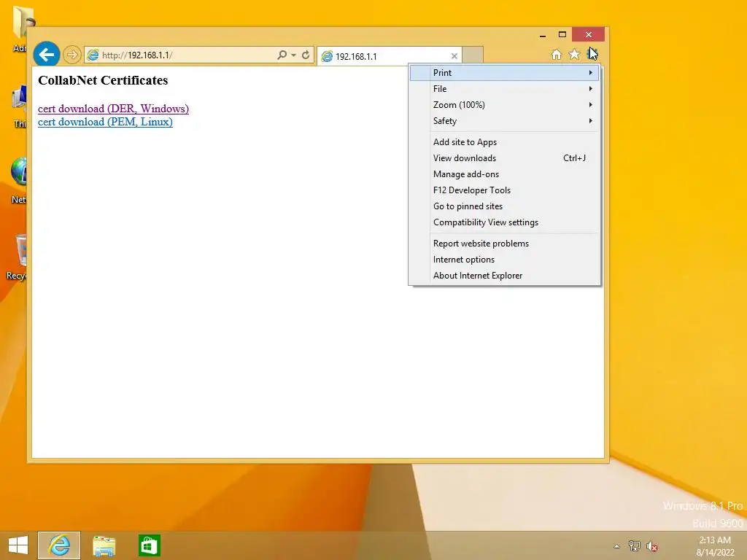This screenshot has height=560, width=747.
Task: Choose Go to pinned sites
Action: [x=505, y=206]
